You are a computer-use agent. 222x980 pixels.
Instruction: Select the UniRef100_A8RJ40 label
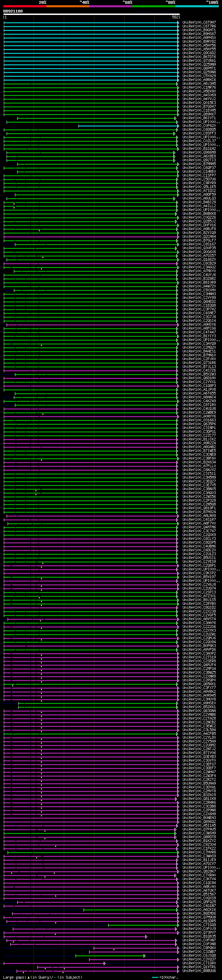click(199, 886)
